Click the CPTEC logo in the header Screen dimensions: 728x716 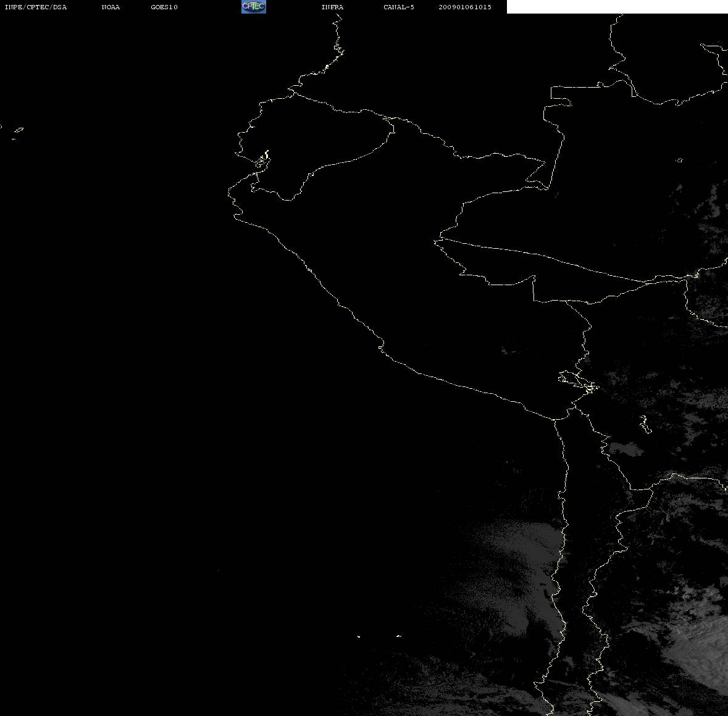[254, 7]
